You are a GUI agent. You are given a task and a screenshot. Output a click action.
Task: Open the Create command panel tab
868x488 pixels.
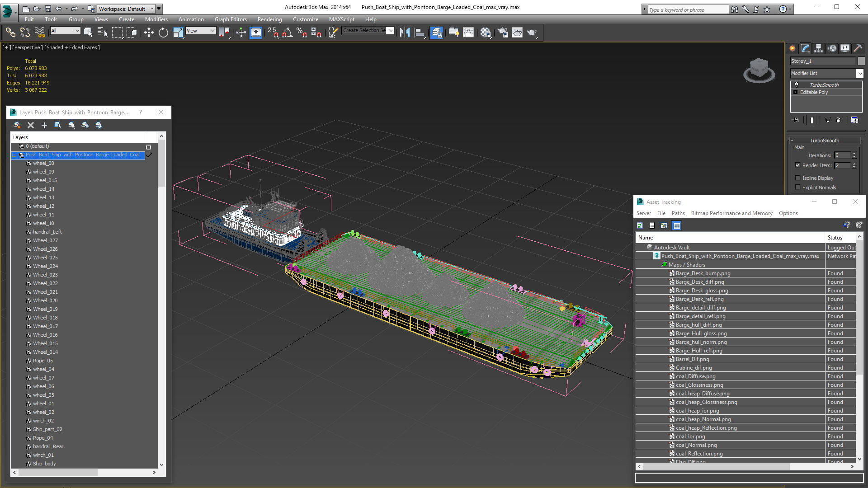click(793, 48)
